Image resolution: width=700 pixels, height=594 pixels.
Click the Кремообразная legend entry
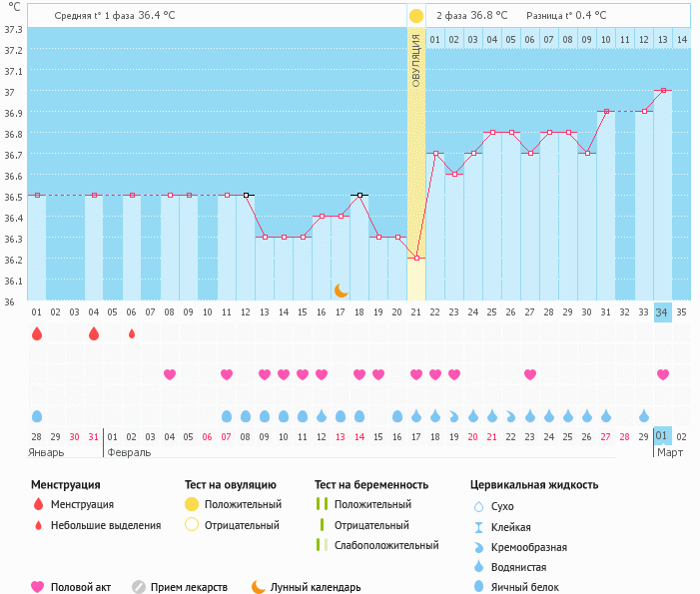[529, 547]
